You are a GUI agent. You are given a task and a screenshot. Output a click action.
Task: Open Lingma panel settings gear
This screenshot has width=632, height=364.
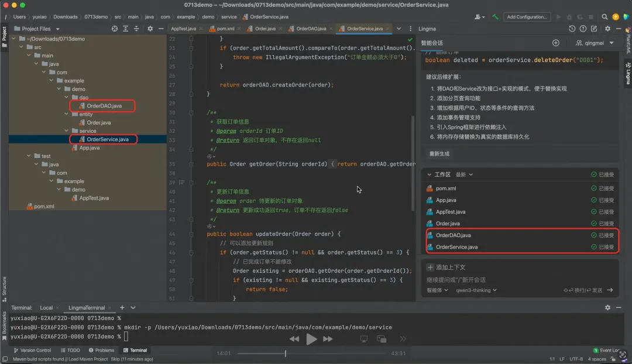pos(607,29)
